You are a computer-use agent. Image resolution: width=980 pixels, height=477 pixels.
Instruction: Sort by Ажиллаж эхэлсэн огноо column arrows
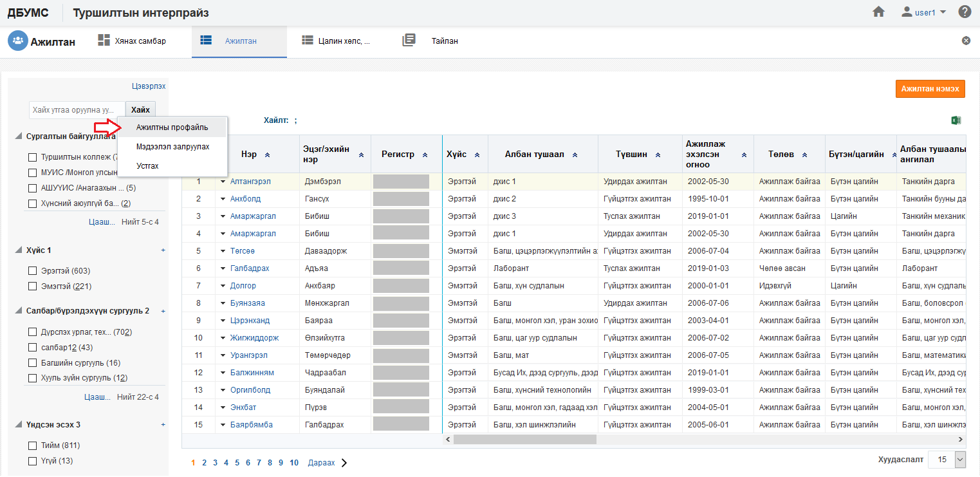point(744,155)
